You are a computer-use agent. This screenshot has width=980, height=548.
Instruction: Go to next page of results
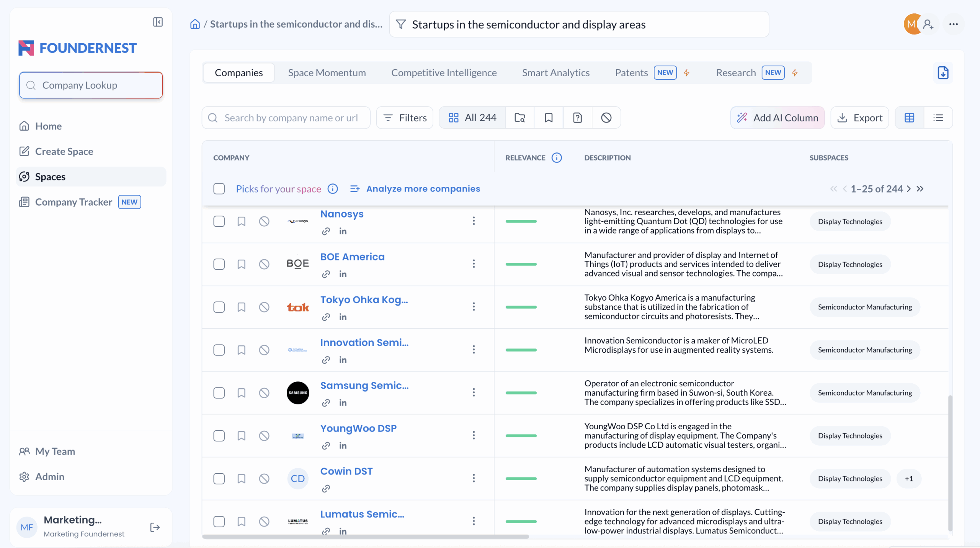(909, 189)
